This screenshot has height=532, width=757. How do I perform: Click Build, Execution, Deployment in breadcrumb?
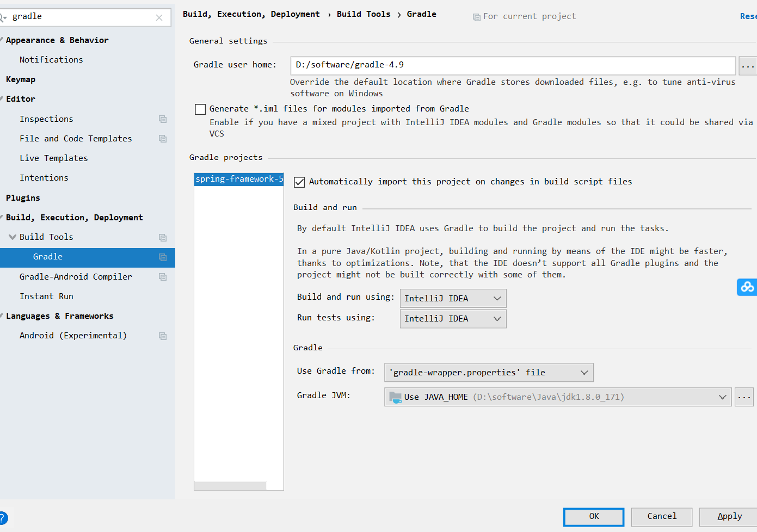coord(251,14)
